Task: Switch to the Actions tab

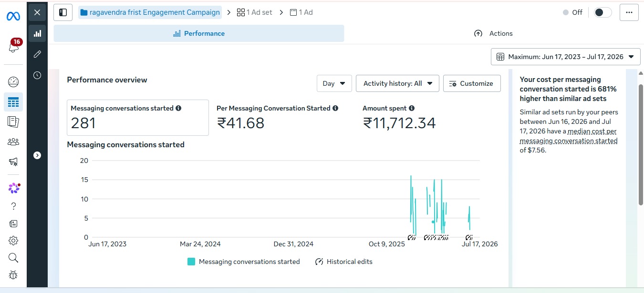Action: click(493, 33)
